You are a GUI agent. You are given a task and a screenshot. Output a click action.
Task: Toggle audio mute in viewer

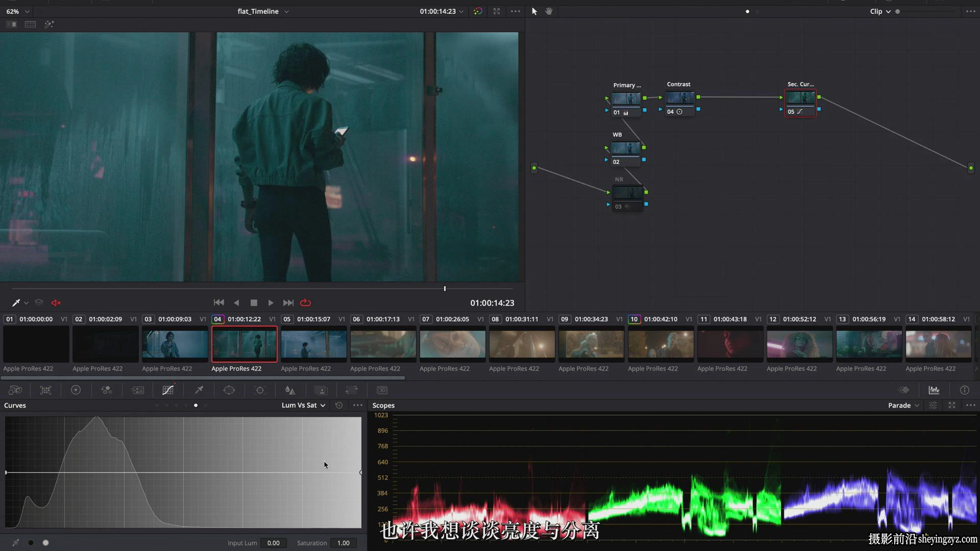[56, 303]
